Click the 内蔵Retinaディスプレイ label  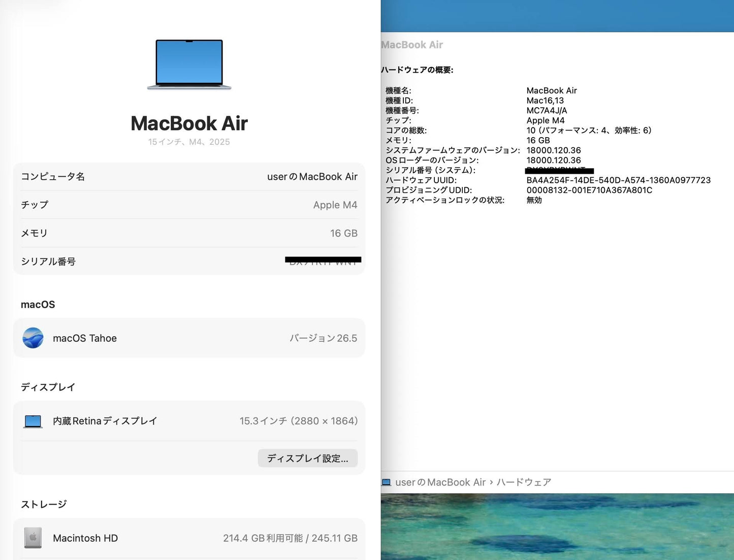[105, 421]
